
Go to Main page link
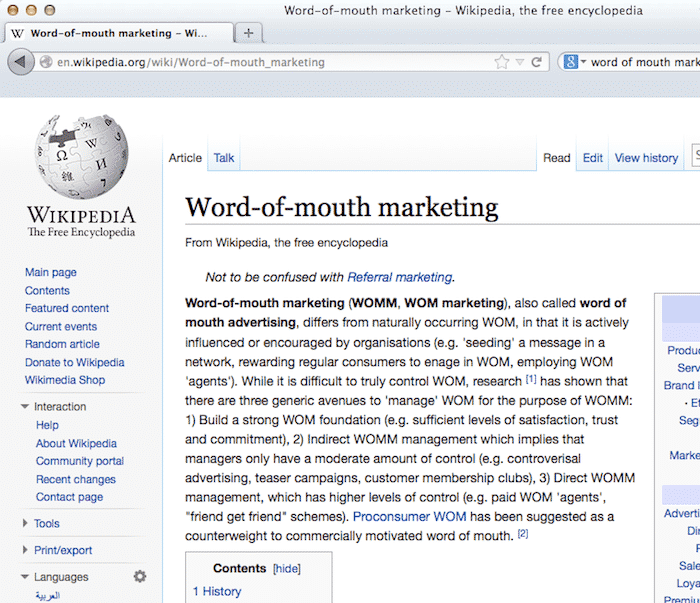click(x=50, y=272)
